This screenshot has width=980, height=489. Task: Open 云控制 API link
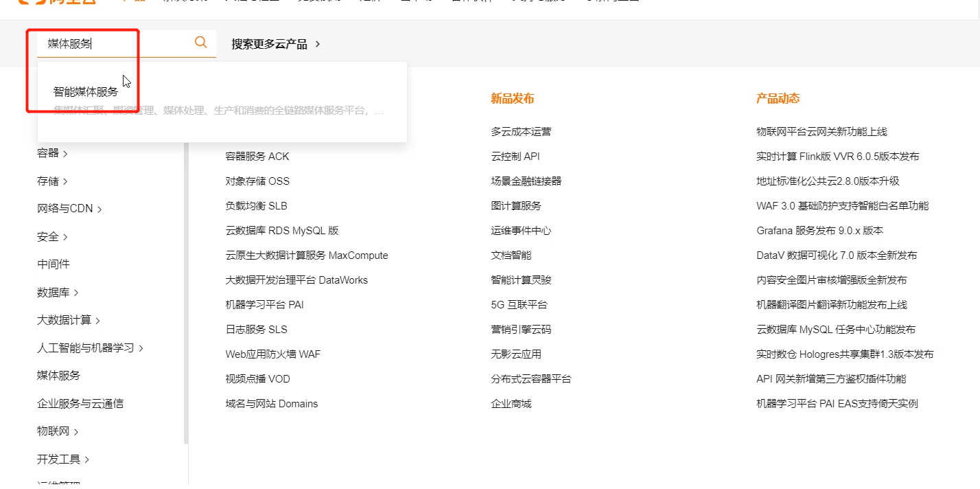click(x=515, y=157)
